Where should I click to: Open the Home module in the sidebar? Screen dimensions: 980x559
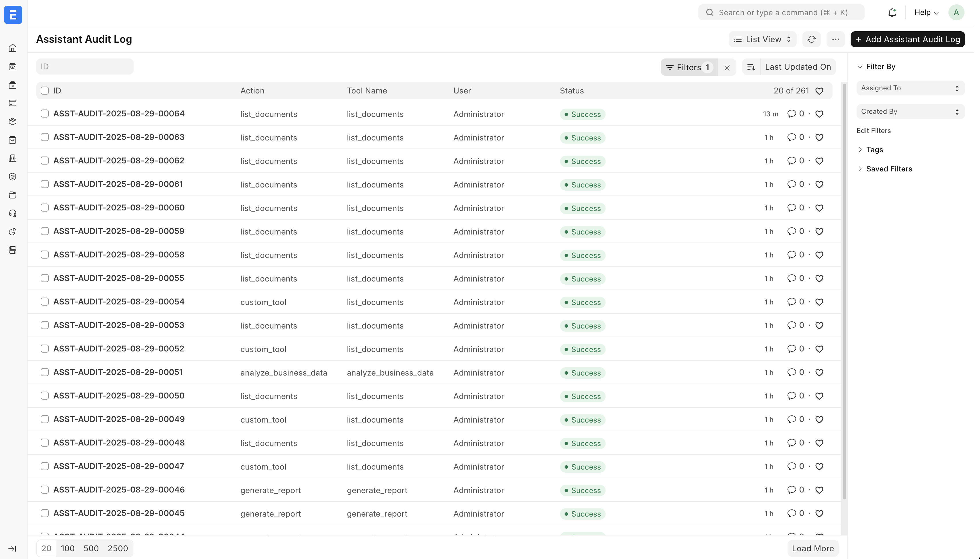pos(13,48)
